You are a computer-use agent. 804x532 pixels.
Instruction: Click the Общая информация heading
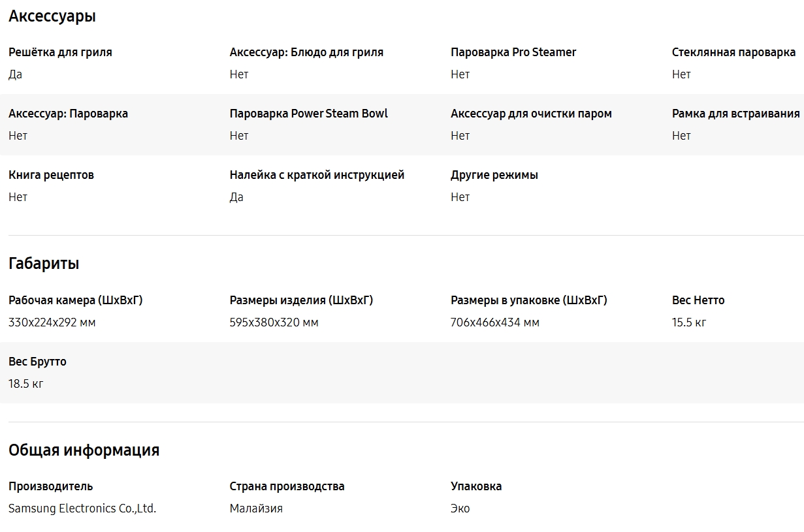[84, 450]
